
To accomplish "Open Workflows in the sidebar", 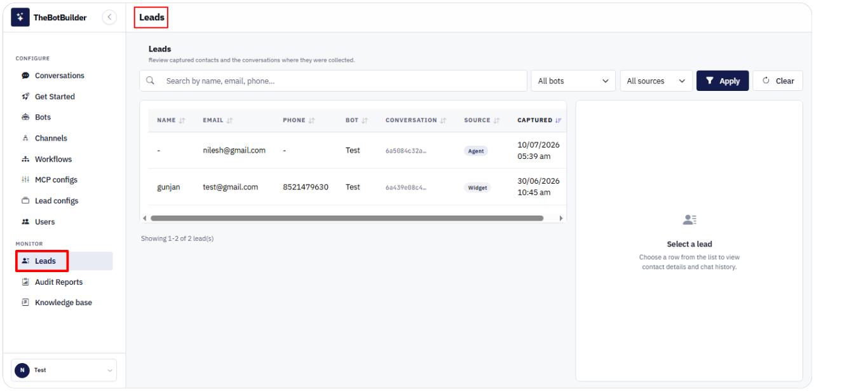I will pos(53,159).
